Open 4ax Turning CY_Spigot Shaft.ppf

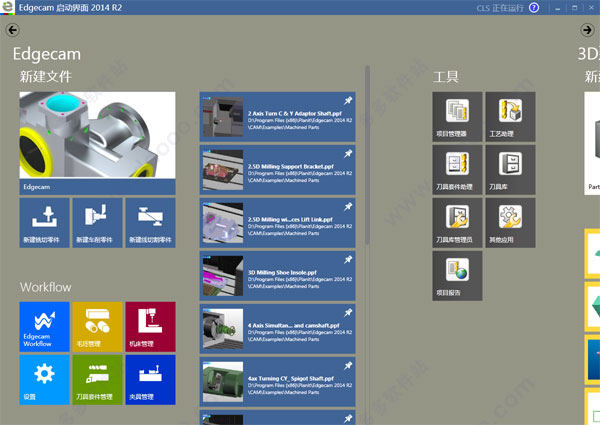277,382
